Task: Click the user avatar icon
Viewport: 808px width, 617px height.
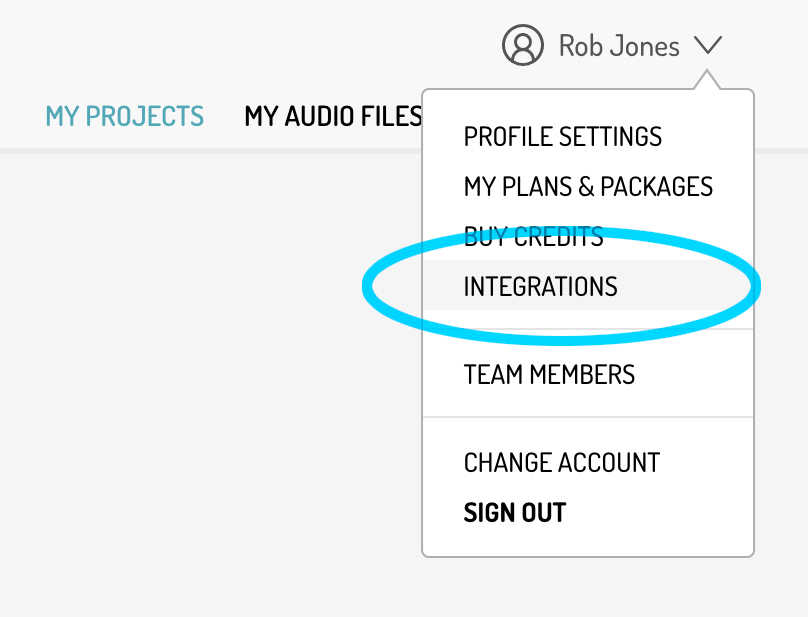Action: 523,45
